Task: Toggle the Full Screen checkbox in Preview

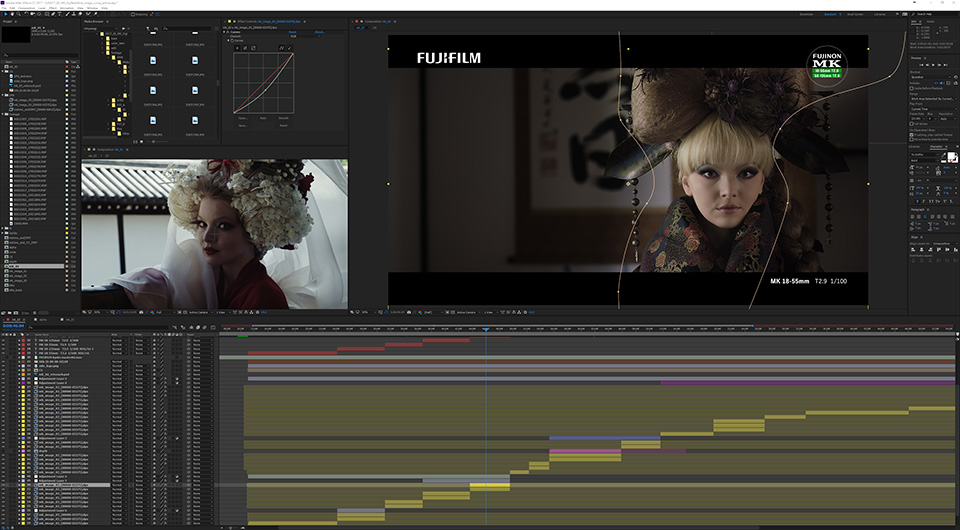Action: (x=913, y=124)
